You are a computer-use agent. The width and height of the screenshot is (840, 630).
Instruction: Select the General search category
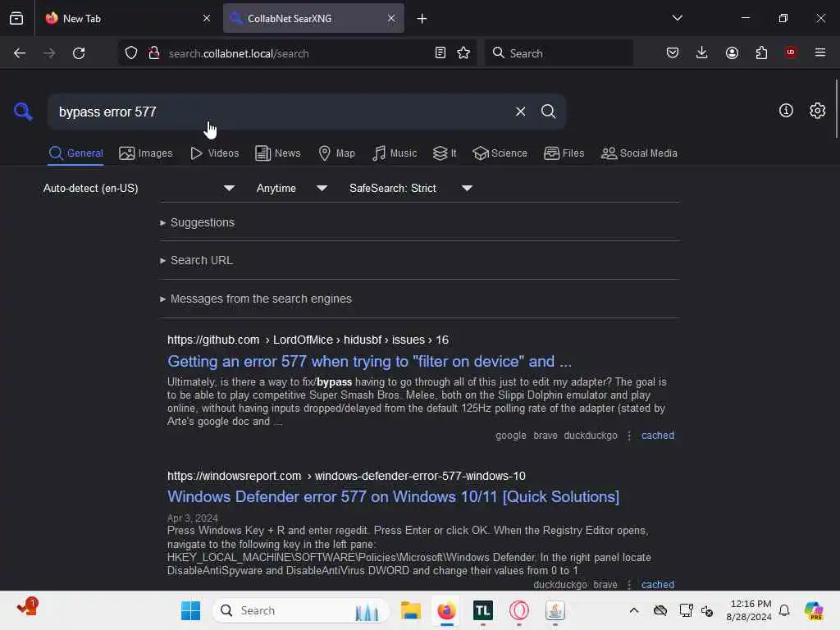75,153
